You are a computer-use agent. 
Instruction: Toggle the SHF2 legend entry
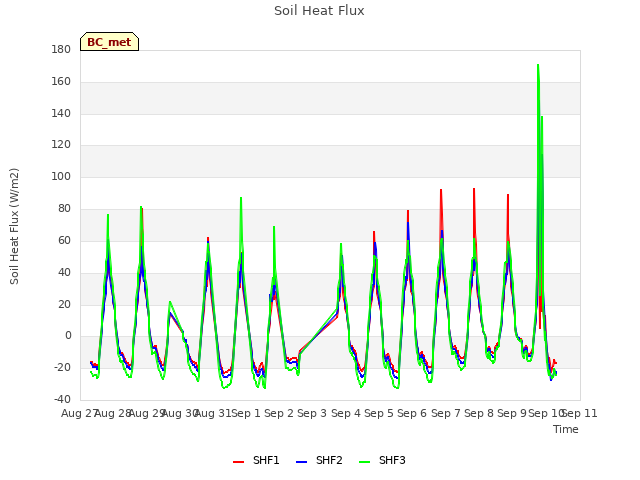(319, 460)
